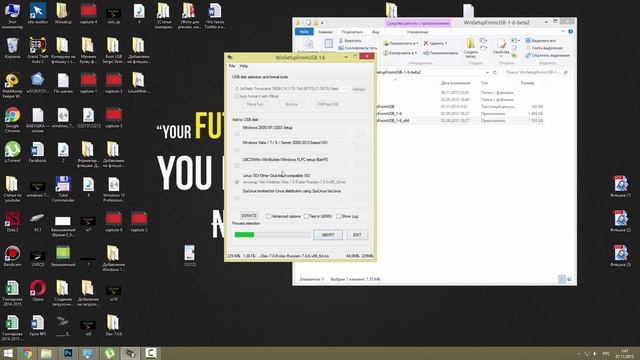Untick the Linux ISO/Grub4dos compatible checkbox
This screenshot has height=360, width=640.
click(x=237, y=182)
